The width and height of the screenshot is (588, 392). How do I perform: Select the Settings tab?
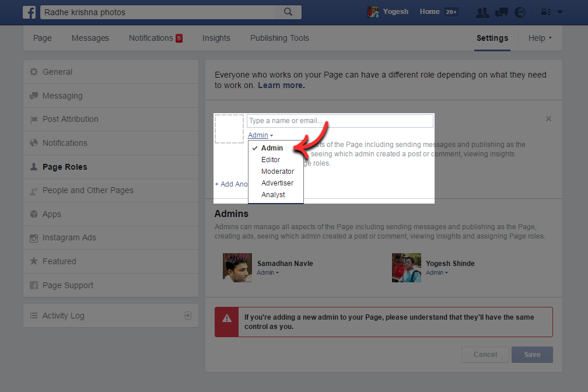492,38
